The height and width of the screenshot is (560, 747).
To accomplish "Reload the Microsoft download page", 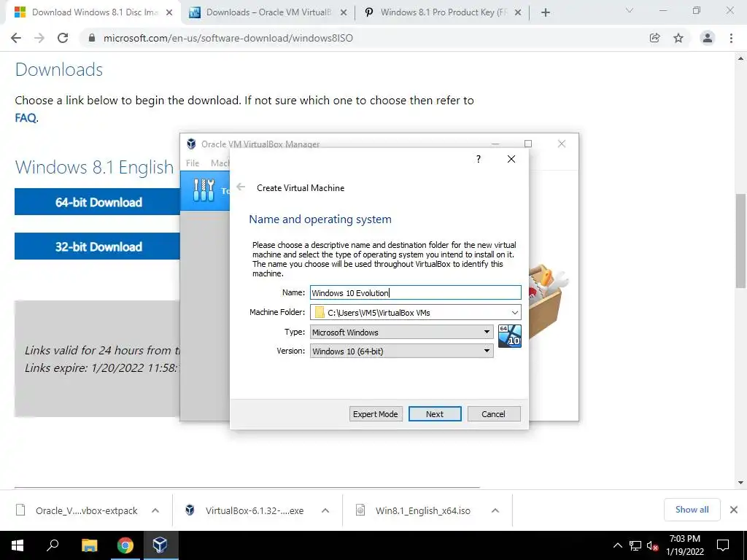I will 63,38.
